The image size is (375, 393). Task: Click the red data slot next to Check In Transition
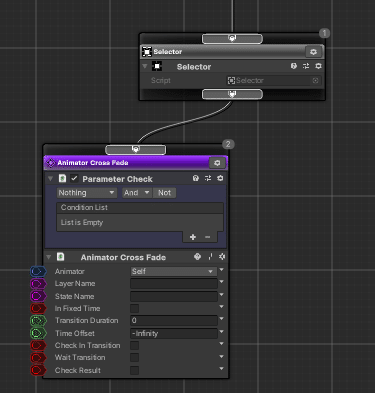pyautogui.click(x=38, y=345)
